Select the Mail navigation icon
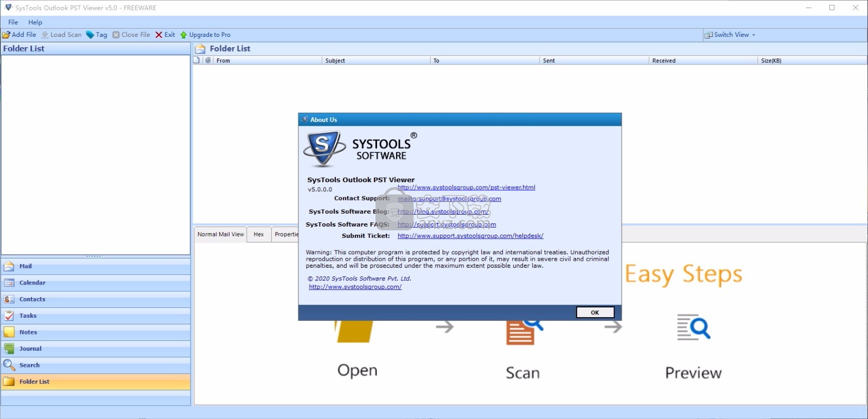The width and height of the screenshot is (868, 419). click(9, 266)
